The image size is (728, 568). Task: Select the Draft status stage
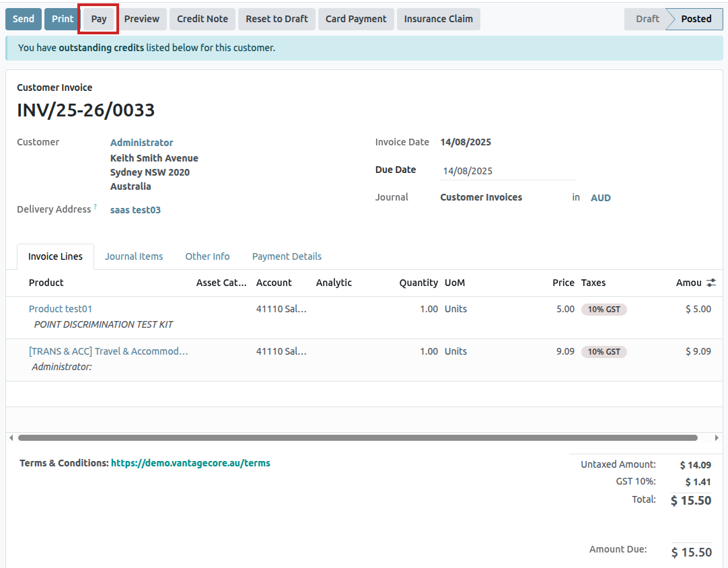pos(647,19)
